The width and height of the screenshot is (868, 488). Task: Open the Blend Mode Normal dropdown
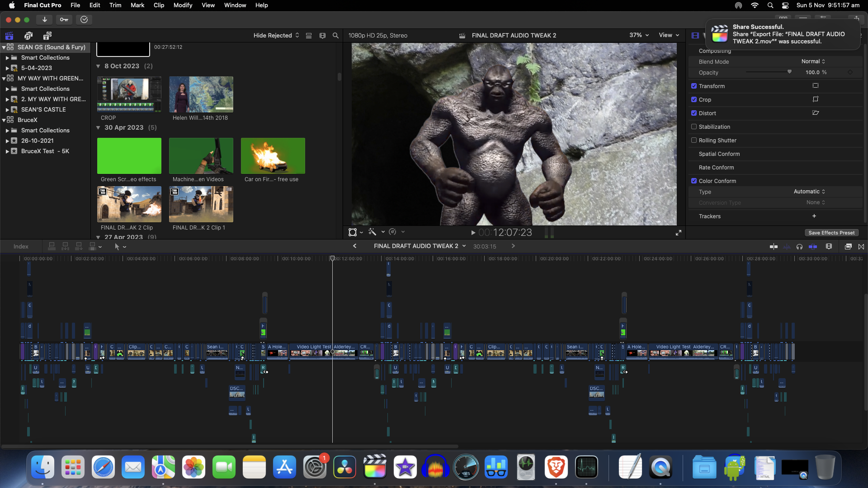click(x=813, y=61)
